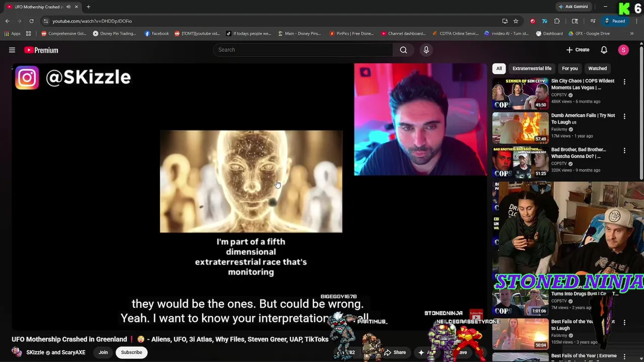644x362 pixels.
Task: Open Dumb American Fails title link
Action: 583,118
